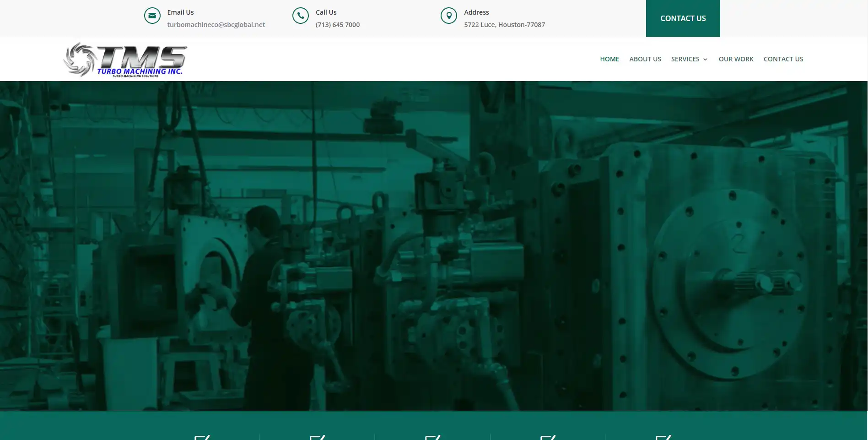Go to the Home nav item
Image resolution: width=868 pixels, height=440 pixels.
[x=609, y=59]
